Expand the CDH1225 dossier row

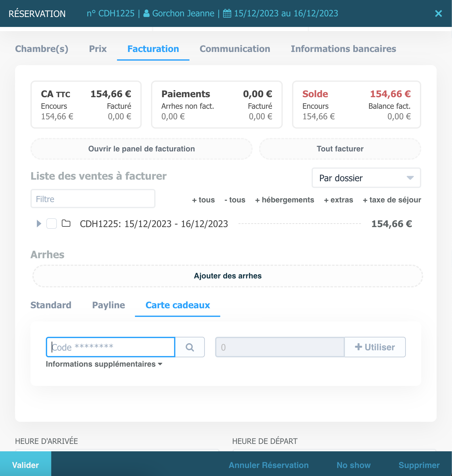click(x=39, y=224)
